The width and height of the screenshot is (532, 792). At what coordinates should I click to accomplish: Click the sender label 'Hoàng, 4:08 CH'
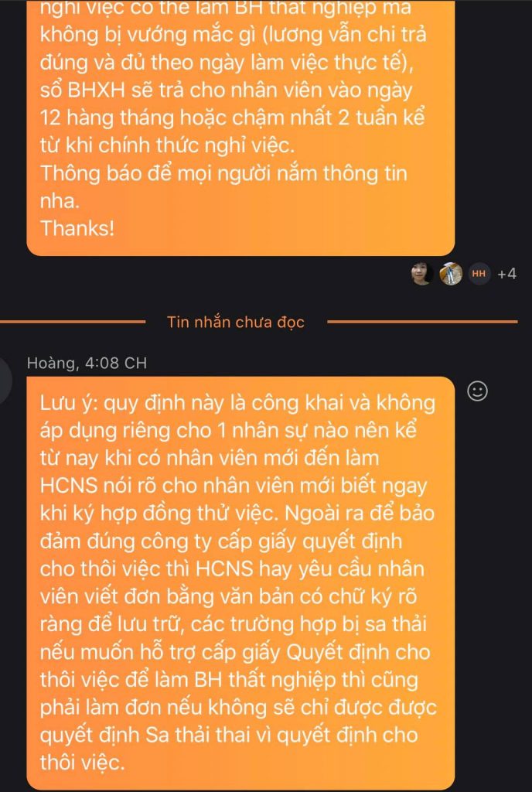point(87,363)
